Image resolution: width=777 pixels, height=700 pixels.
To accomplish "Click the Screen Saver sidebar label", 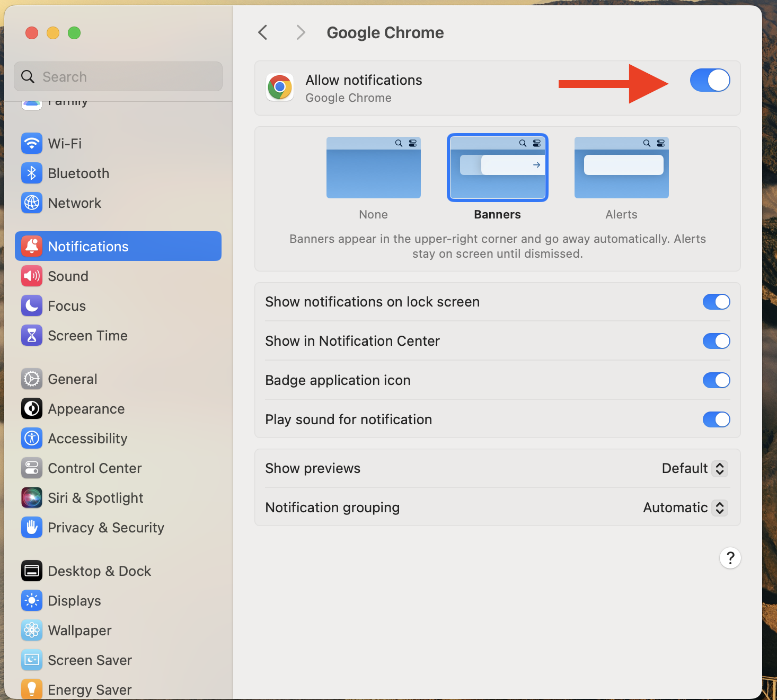I will point(90,660).
